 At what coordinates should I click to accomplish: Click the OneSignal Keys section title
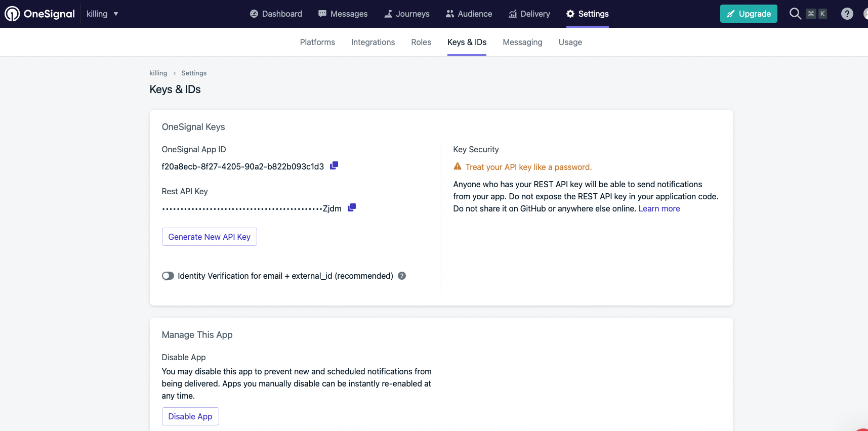[193, 127]
